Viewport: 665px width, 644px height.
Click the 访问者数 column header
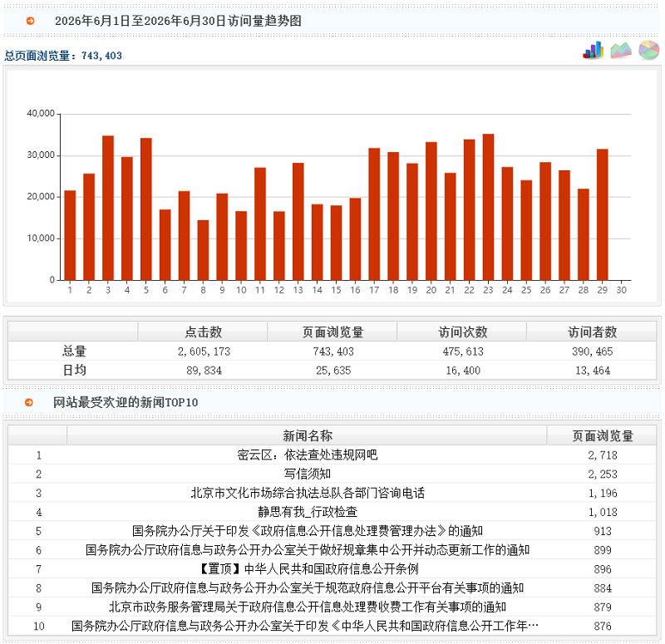(592, 332)
